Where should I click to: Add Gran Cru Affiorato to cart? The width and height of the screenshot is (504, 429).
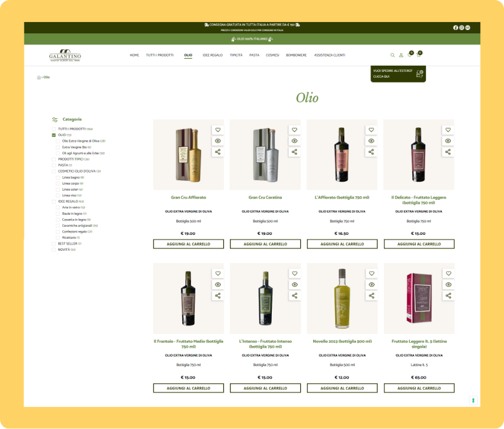click(x=189, y=244)
